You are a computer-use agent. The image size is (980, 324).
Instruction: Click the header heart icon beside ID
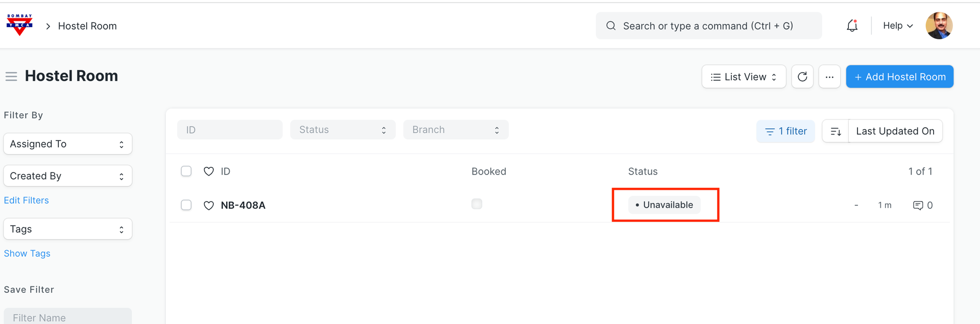coord(209,171)
